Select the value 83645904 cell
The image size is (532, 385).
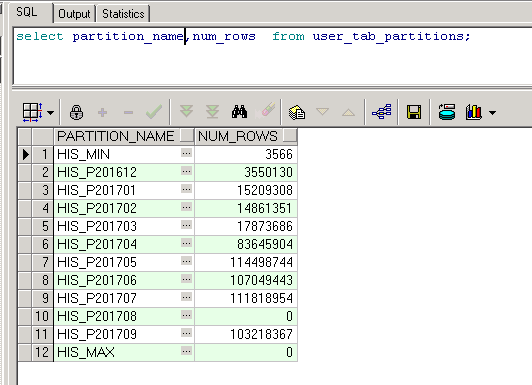246,244
